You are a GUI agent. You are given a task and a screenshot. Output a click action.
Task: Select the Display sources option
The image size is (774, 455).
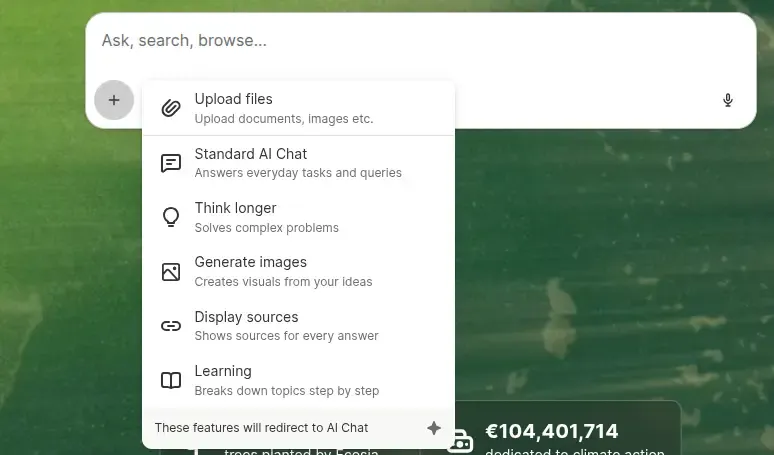click(298, 326)
